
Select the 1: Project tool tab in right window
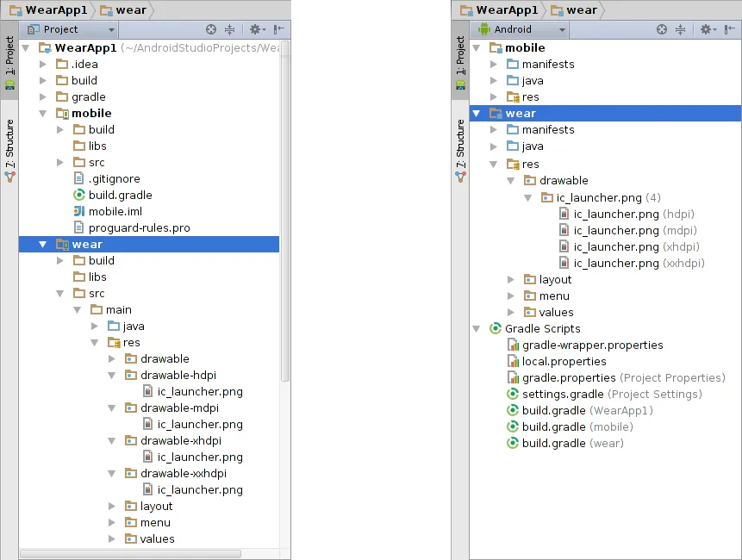pos(460,60)
